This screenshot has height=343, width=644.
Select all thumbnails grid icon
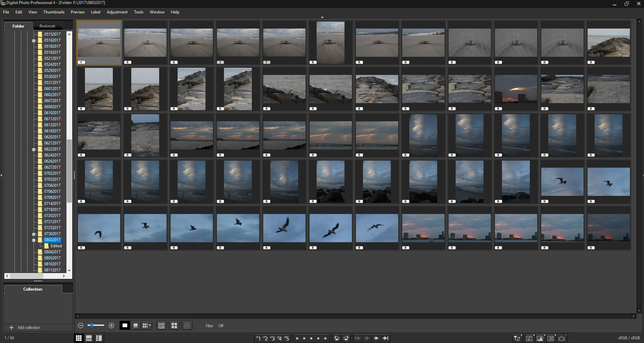coord(174,326)
